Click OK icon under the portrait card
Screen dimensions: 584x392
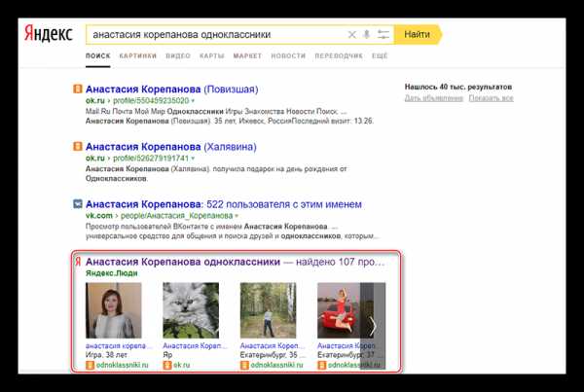pos(91,365)
